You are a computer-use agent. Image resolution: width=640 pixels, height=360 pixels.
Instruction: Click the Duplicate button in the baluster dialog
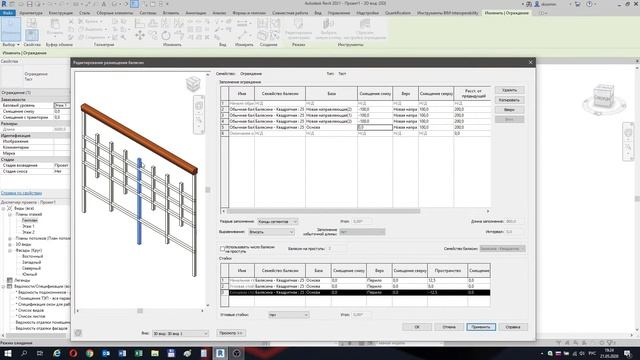509,100
